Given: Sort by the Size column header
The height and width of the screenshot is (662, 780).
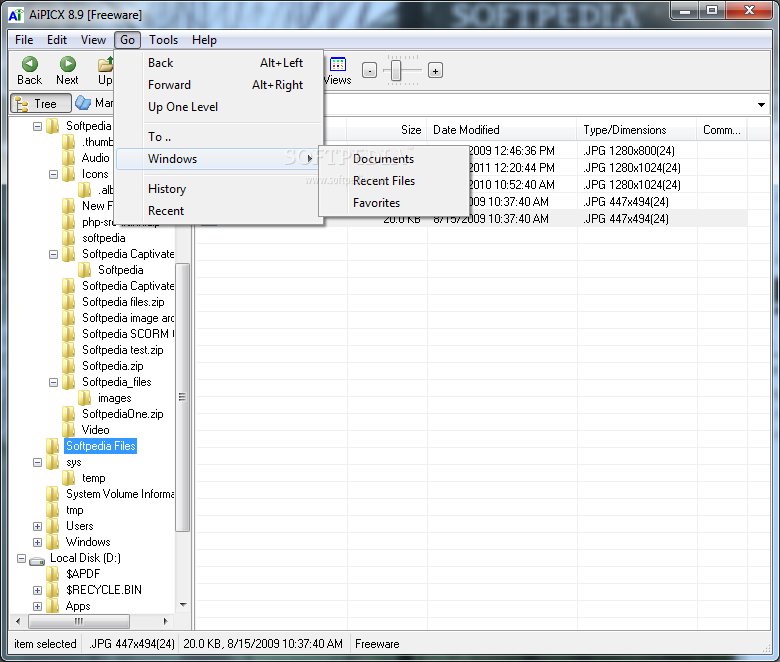Looking at the screenshot, I should (386, 130).
